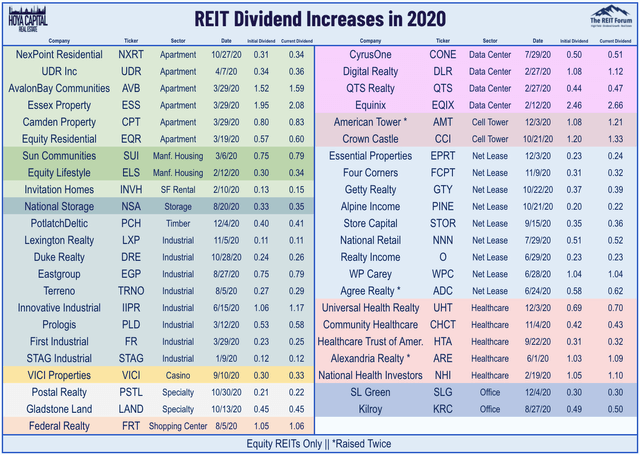The height and width of the screenshot is (455, 640).
Task: Click the Hoya Capital Real Estate logo
Action: coord(28,20)
